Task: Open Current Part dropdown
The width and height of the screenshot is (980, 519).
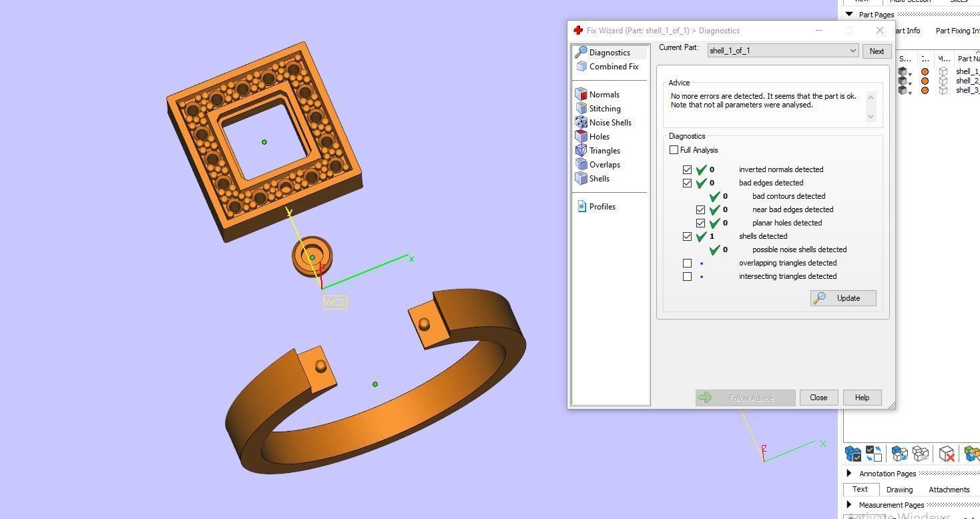Action: [782, 51]
